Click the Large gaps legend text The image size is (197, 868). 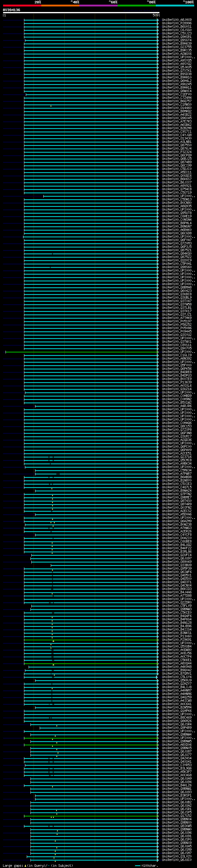tap(38, 865)
